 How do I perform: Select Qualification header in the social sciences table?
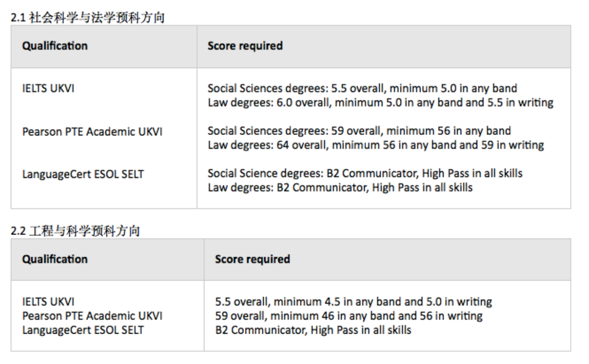click(x=55, y=46)
